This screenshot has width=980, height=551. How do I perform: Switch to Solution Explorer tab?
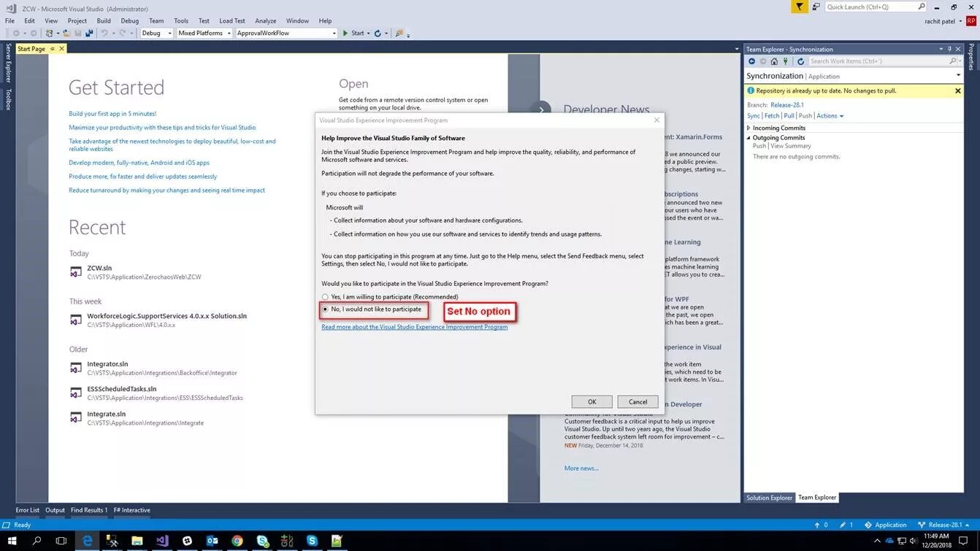[x=769, y=498]
